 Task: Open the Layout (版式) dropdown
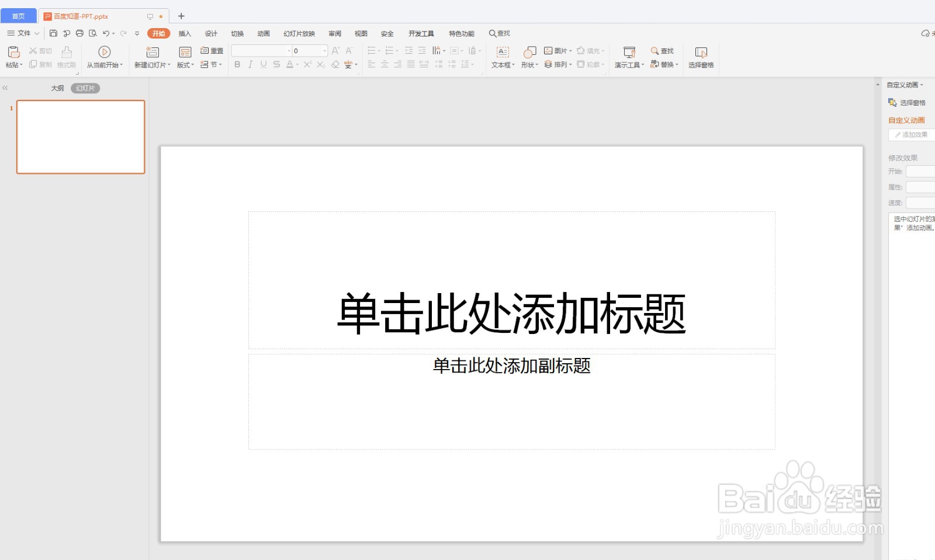point(185,65)
